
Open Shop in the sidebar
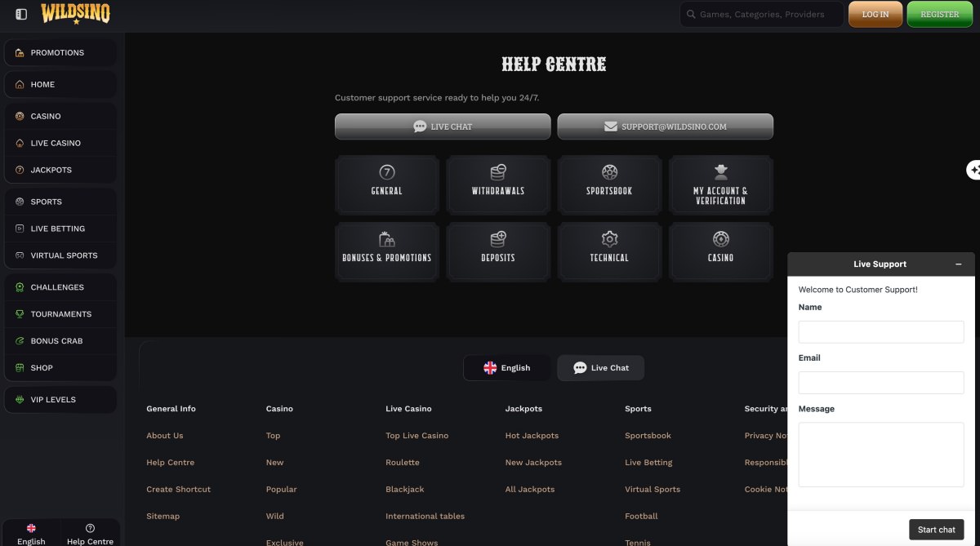60,369
